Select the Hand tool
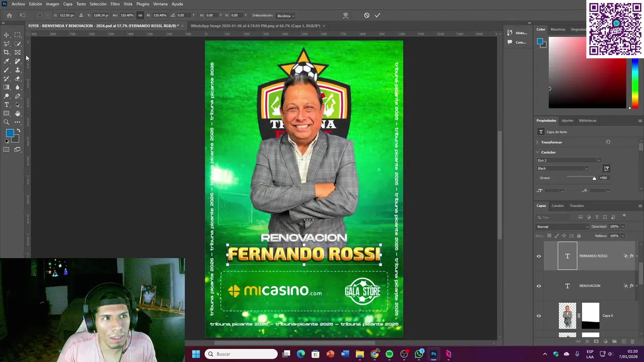The height and width of the screenshot is (362, 644). pyautogui.click(x=18, y=114)
